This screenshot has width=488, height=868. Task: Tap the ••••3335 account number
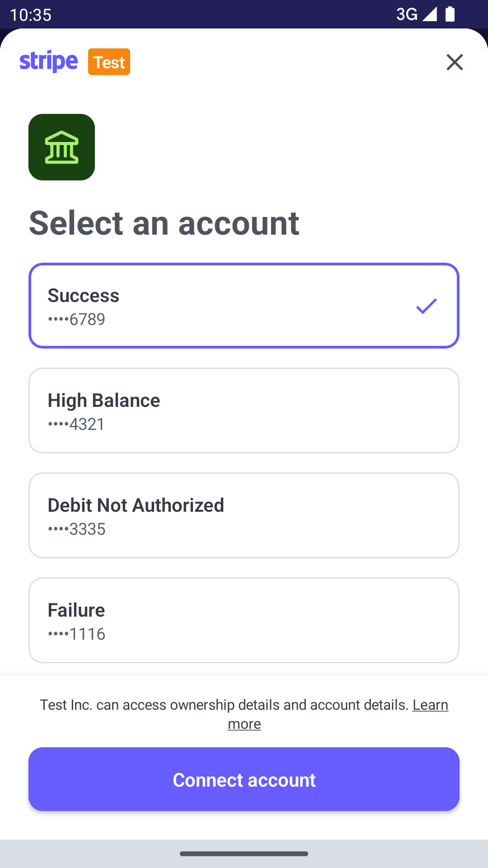[x=76, y=529]
